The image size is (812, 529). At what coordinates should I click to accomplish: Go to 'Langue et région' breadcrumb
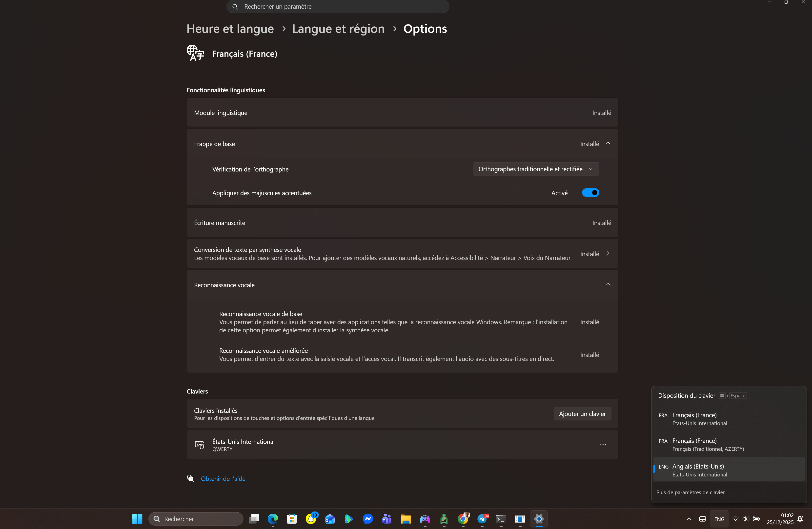coord(338,29)
